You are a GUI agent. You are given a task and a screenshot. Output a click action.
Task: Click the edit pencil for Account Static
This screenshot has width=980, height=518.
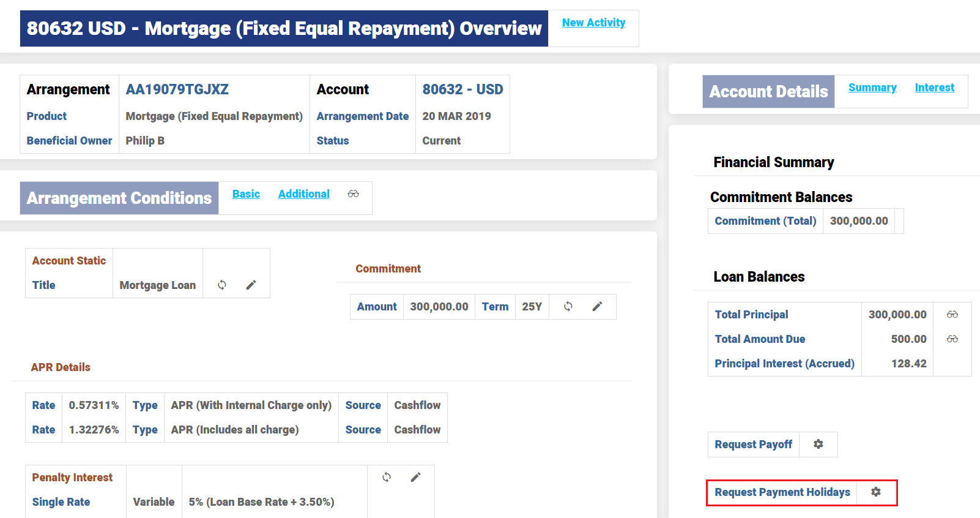[251, 285]
